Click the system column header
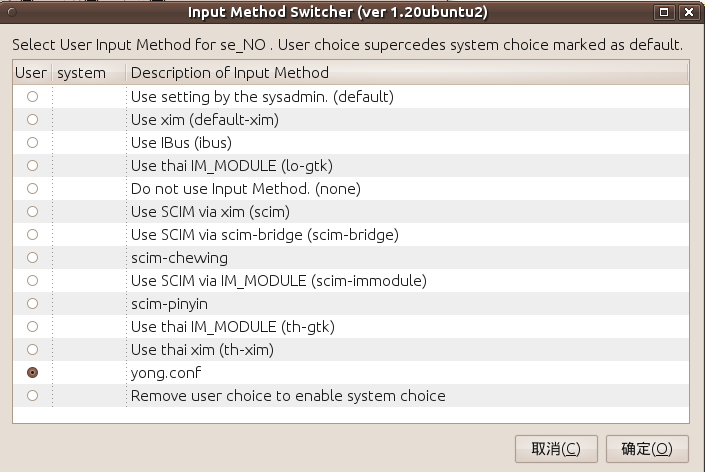The image size is (705, 472). pos(89,73)
